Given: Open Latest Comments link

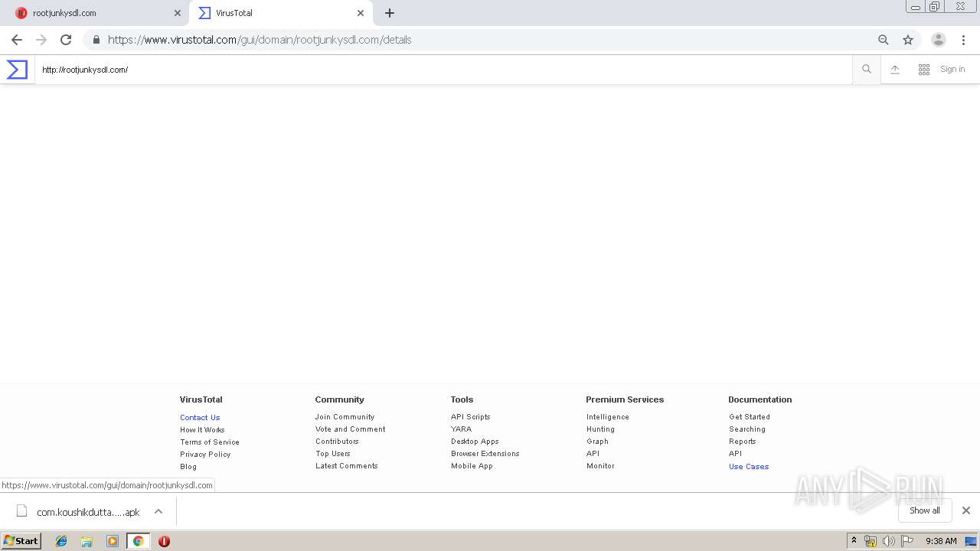Looking at the screenshot, I should coord(347,465).
